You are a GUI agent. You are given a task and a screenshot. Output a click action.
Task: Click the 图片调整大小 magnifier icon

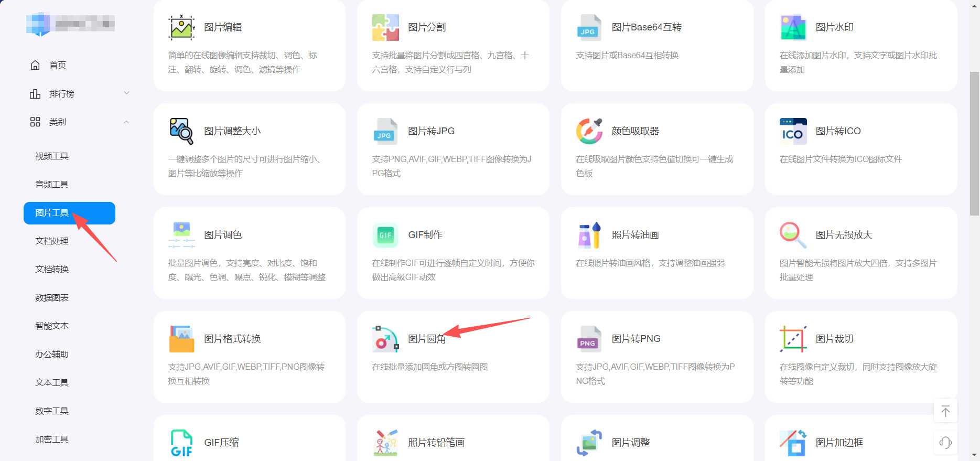click(181, 131)
